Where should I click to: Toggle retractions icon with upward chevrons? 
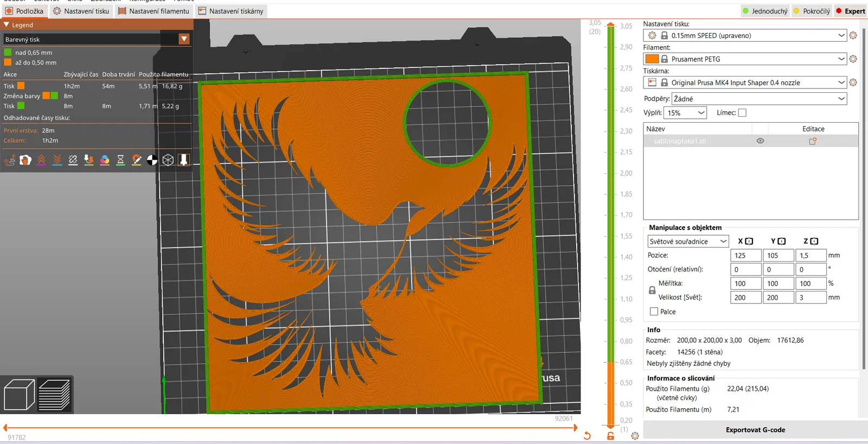pos(41,160)
